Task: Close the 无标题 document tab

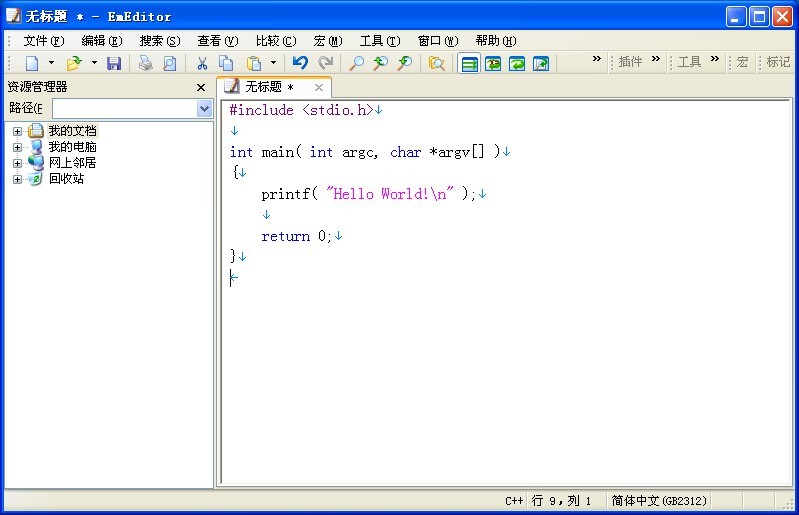Action: click(x=319, y=87)
